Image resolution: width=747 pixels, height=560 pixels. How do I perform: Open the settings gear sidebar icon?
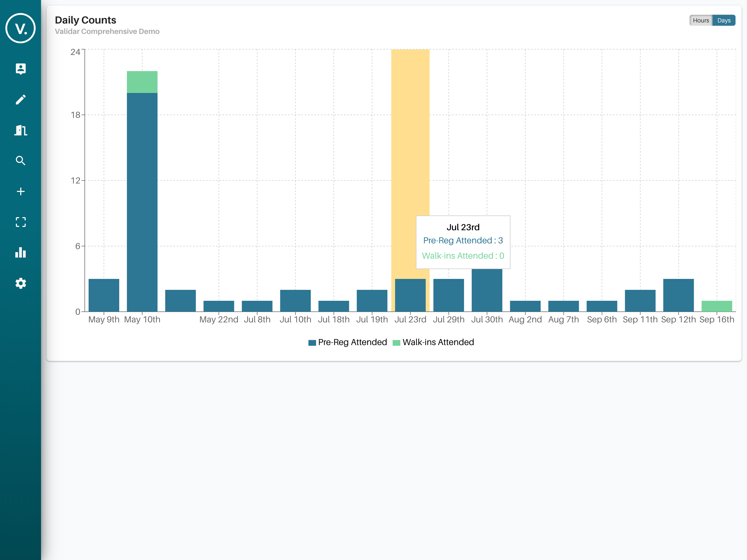[x=21, y=283]
